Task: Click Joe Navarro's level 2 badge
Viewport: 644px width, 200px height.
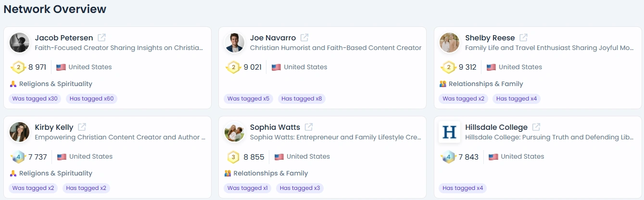Action: pos(233,67)
